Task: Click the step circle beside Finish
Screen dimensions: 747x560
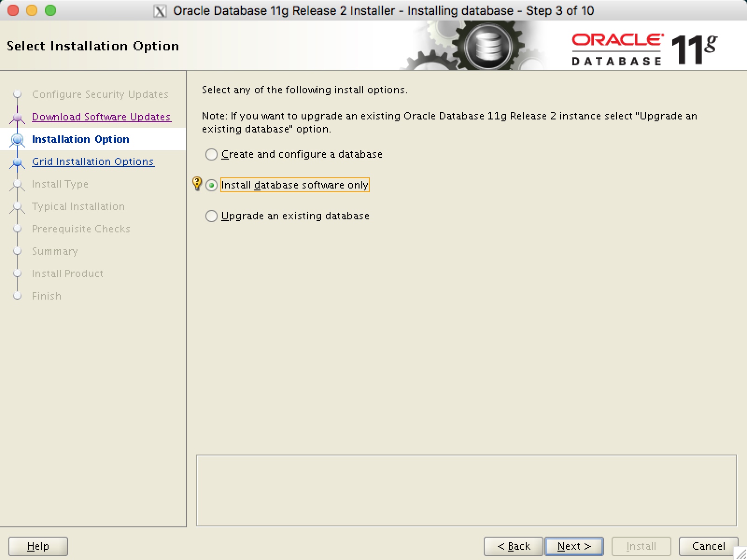Action: point(17,296)
